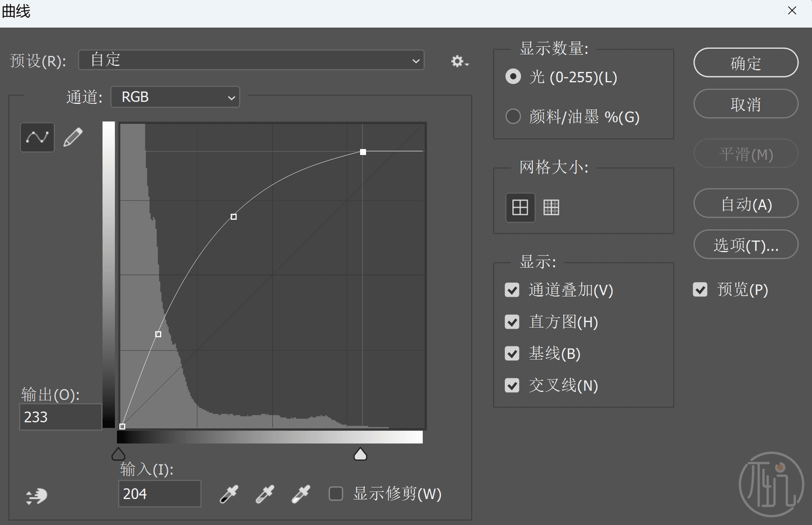812x525 pixels.
Task: Click the 输出(O) value field showing 233
Action: tap(61, 417)
